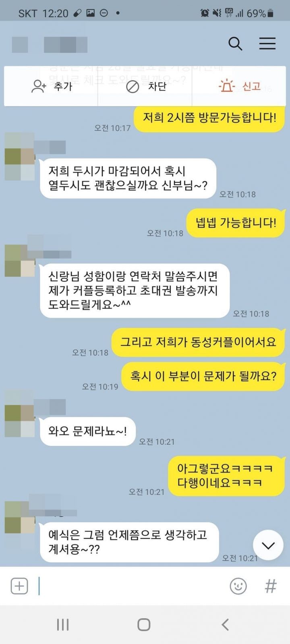Open blurred profile picture in chat header
This screenshot has height=644, width=290.
coord(20,44)
